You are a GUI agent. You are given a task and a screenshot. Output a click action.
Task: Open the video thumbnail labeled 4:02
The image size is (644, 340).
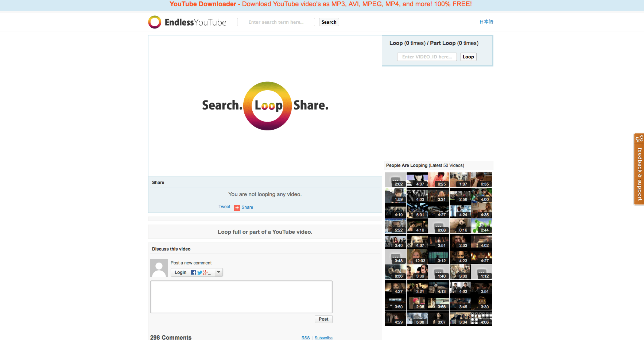pos(482,241)
